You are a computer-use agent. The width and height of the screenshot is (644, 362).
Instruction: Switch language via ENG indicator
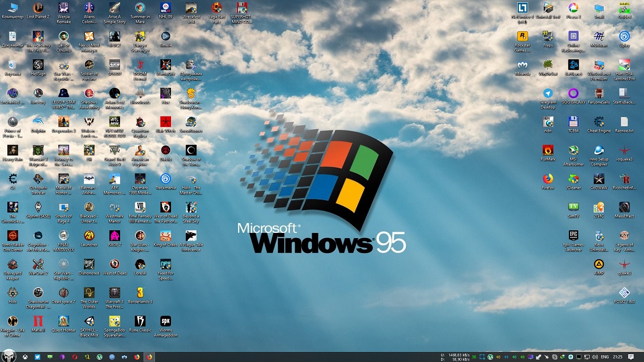pyautogui.click(x=605, y=357)
